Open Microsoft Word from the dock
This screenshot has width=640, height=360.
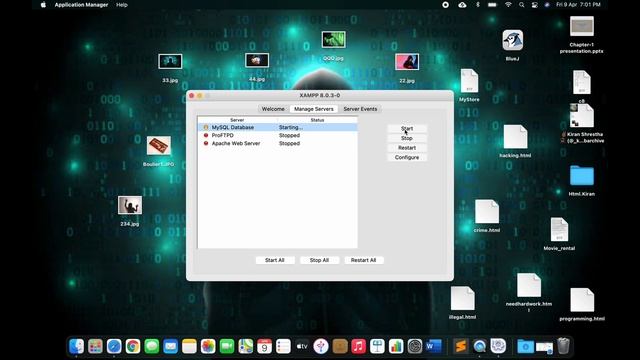[433, 346]
